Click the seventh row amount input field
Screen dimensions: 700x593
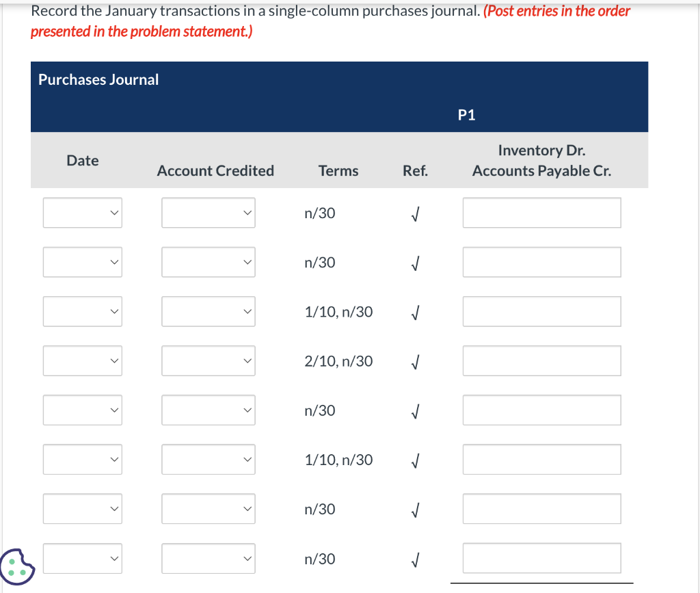pyautogui.click(x=541, y=509)
